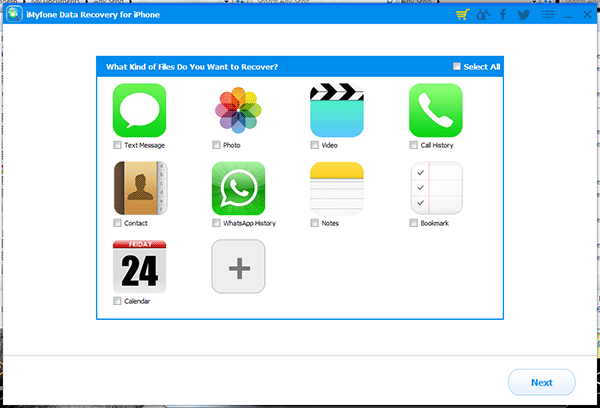This screenshot has height=408, width=600.
Task: Click the WhatsApp History icon
Action: (x=238, y=188)
